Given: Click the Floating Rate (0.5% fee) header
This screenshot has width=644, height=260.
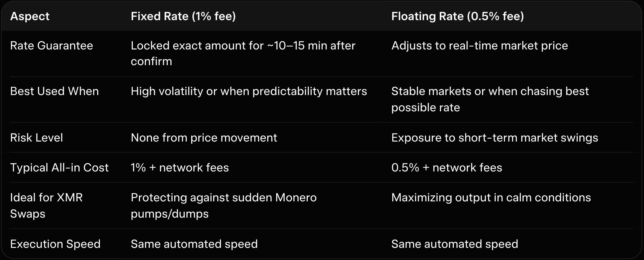Looking at the screenshot, I should click(x=457, y=16).
